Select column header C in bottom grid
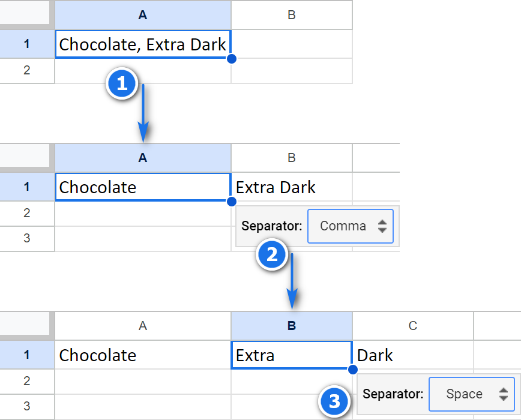 pyautogui.click(x=412, y=326)
